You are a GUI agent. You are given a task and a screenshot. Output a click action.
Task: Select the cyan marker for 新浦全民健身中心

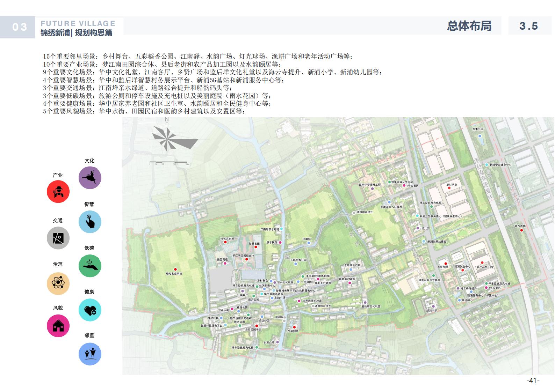point(486,165)
